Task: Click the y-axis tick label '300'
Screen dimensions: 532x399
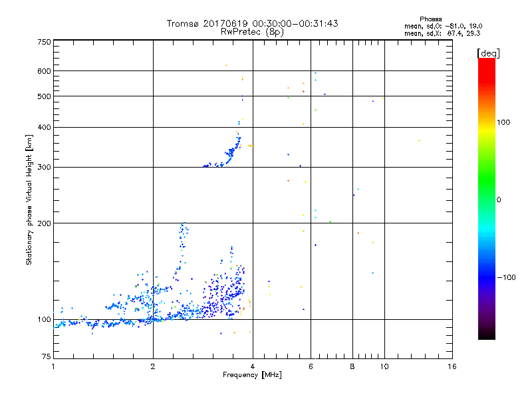Action: [44, 168]
